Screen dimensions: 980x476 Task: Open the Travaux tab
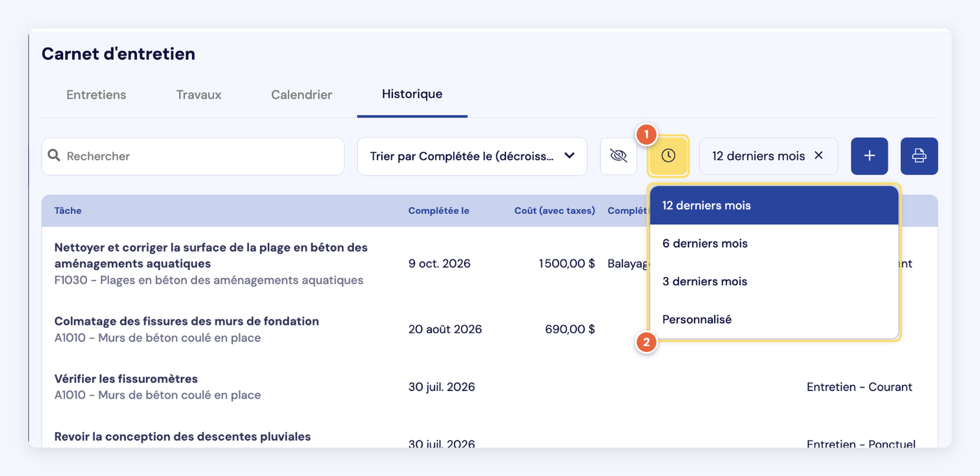coord(199,94)
